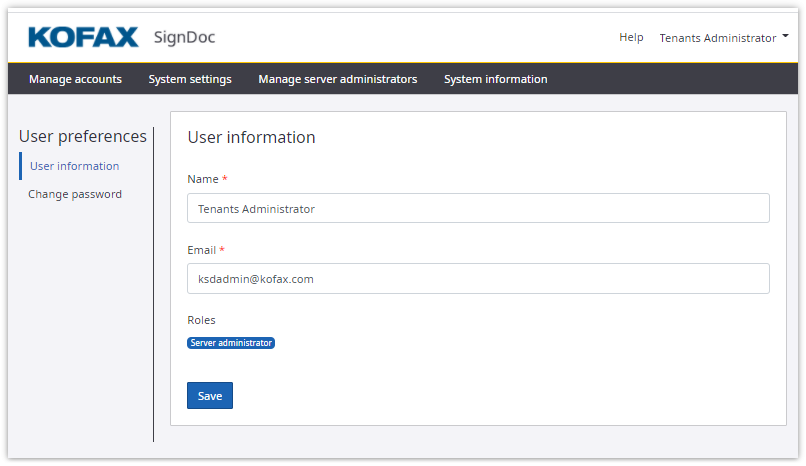This screenshot has width=806, height=466.
Task: Open the Tenants Administrator user menu
Action: coord(717,38)
